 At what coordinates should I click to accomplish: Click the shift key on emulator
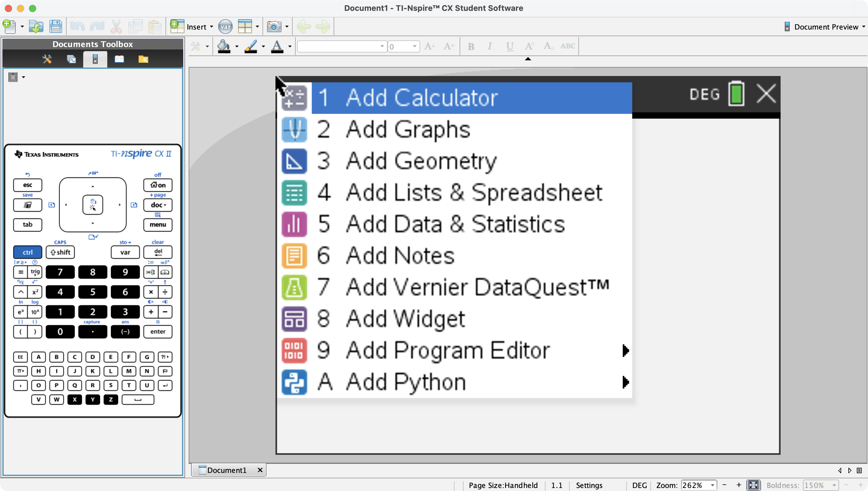(60, 252)
